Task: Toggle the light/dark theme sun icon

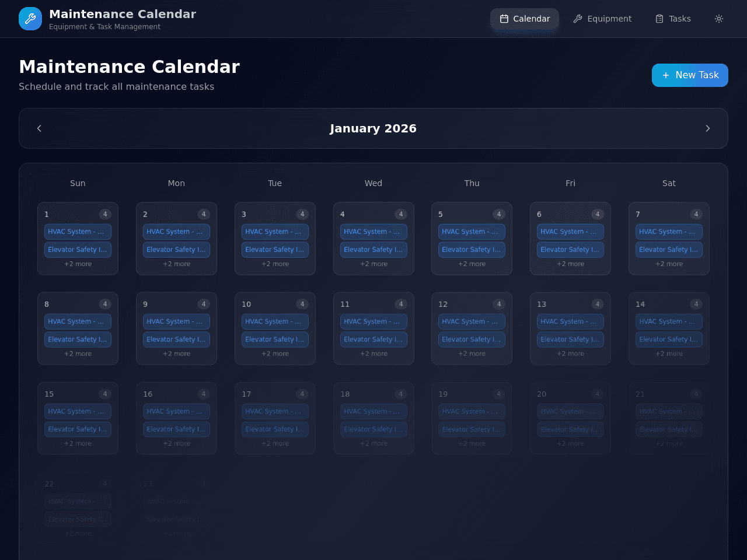Action: tap(719, 19)
